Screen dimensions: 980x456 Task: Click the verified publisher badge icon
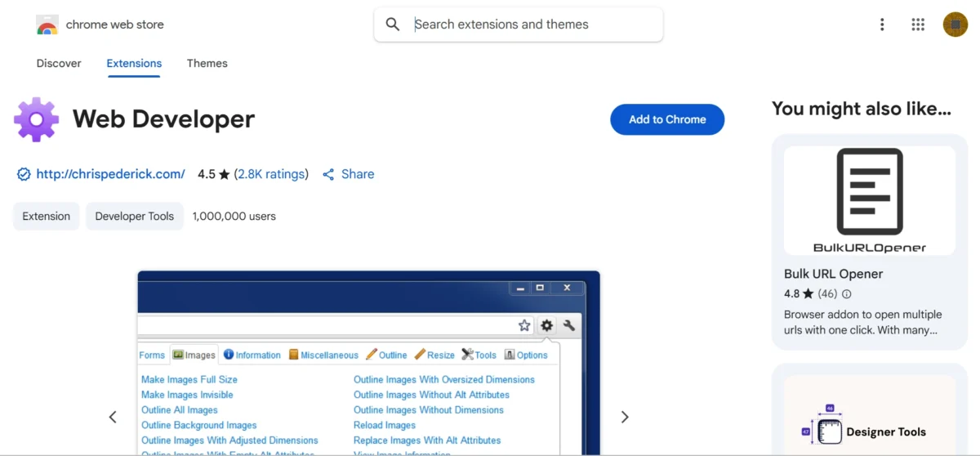click(24, 174)
